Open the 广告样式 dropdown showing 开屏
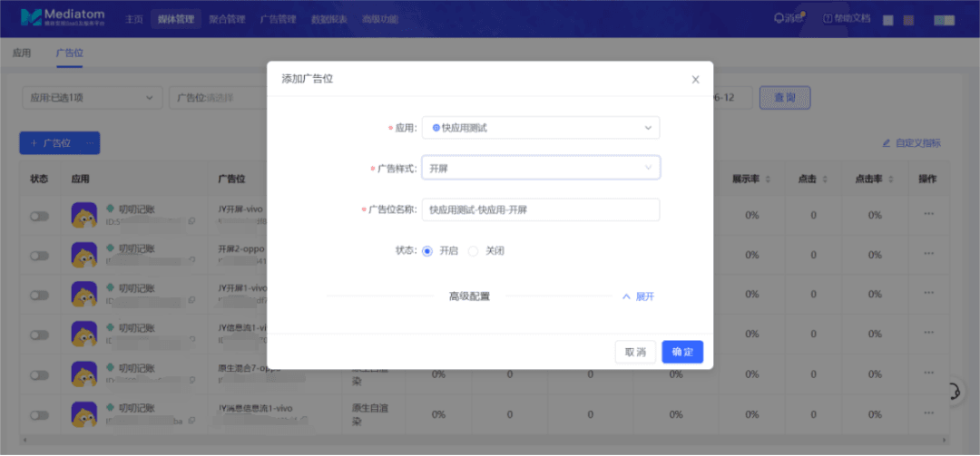Screen dimensions: 980x456 (540, 168)
